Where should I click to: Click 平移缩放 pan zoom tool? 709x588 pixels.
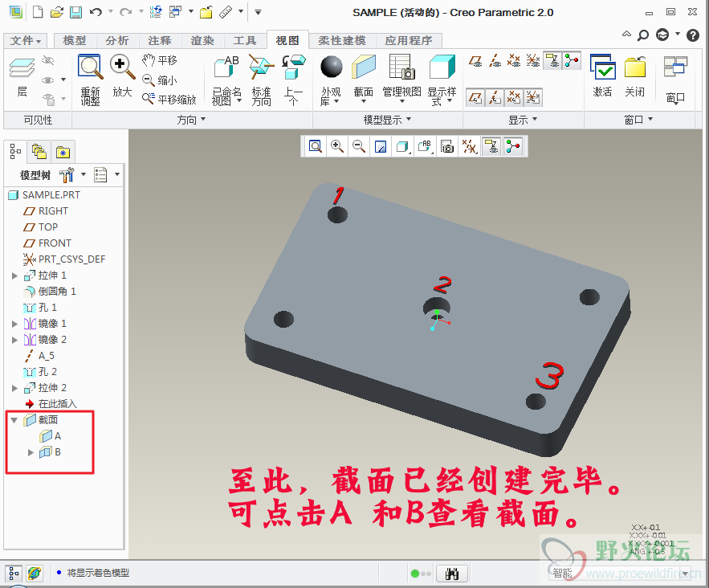point(169,99)
